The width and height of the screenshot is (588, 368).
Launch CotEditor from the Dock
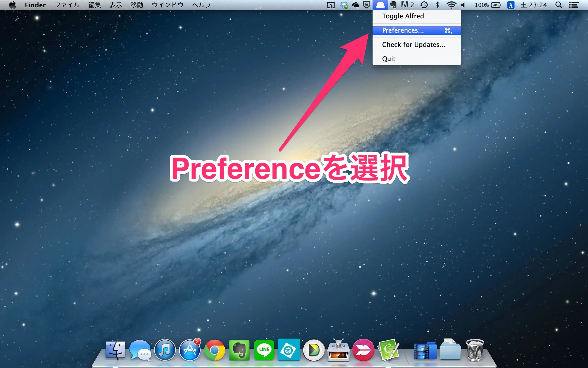[388, 350]
